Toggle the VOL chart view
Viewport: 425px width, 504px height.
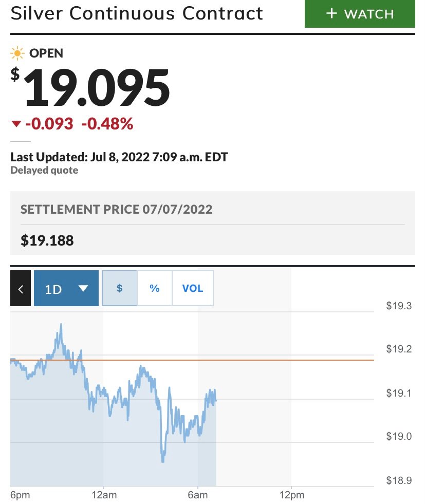[x=193, y=288]
